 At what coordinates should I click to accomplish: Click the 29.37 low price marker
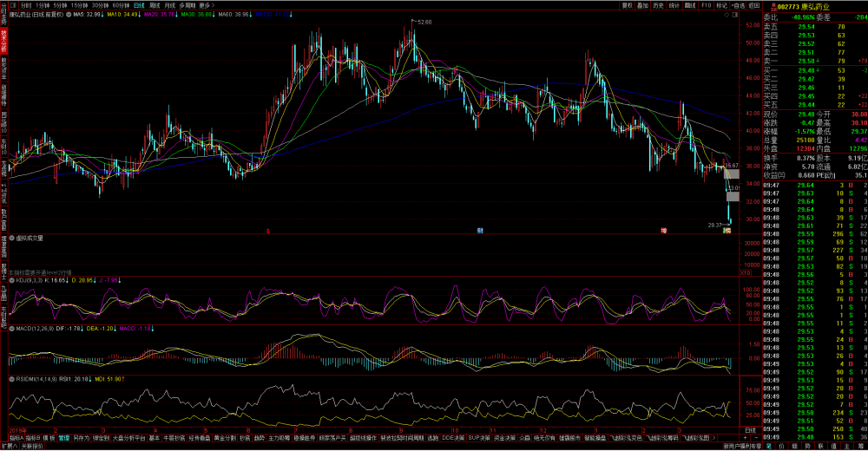(715, 225)
